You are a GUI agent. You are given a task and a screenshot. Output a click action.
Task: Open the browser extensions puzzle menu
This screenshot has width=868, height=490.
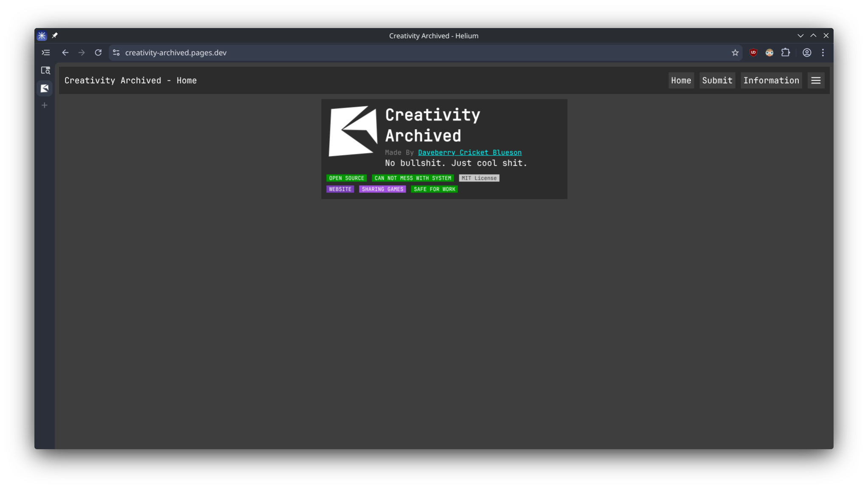(x=786, y=53)
